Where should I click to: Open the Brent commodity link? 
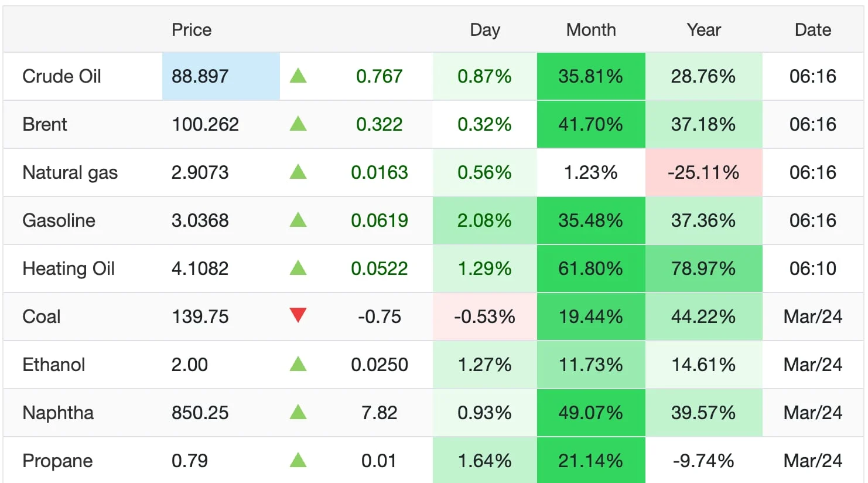tap(45, 124)
